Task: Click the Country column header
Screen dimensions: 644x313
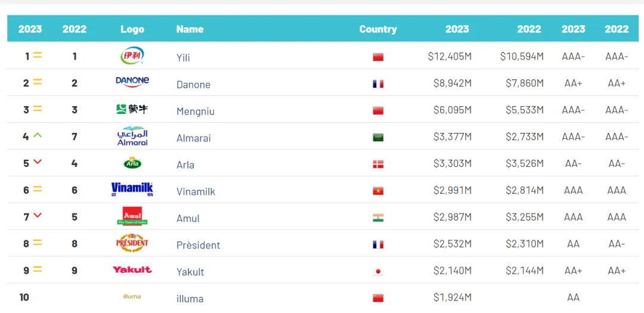Action: (377, 29)
